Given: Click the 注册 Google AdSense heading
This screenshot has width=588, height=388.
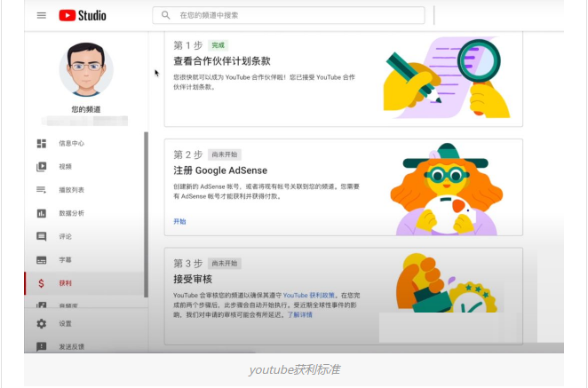Looking at the screenshot, I should [220, 170].
